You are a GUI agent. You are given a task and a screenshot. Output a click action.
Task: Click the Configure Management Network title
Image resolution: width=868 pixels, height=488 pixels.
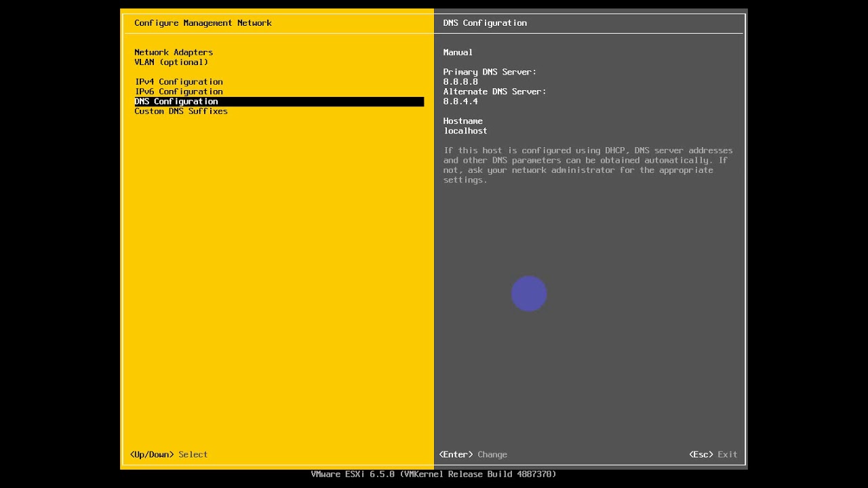tap(203, 23)
